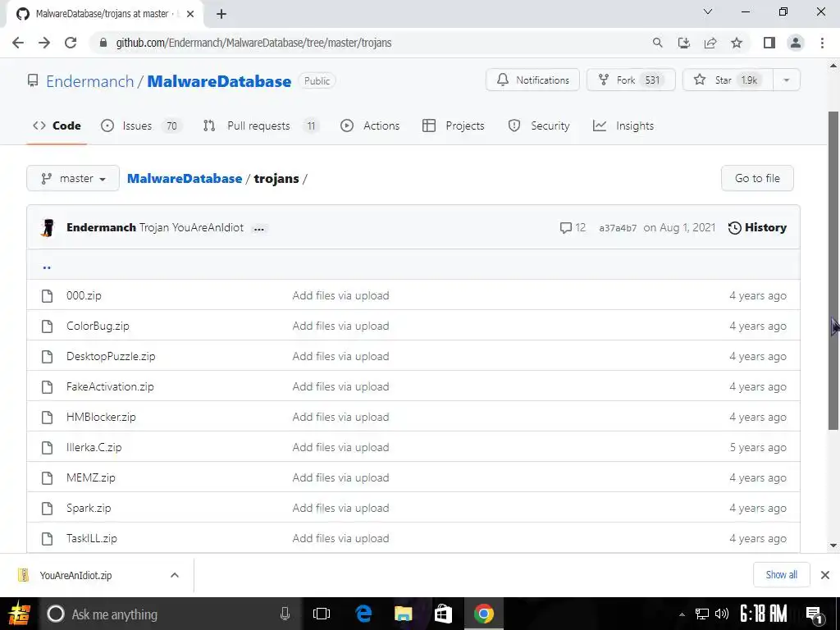Open Task View on the taskbar
Screen dimensions: 840x630
coord(322,614)
